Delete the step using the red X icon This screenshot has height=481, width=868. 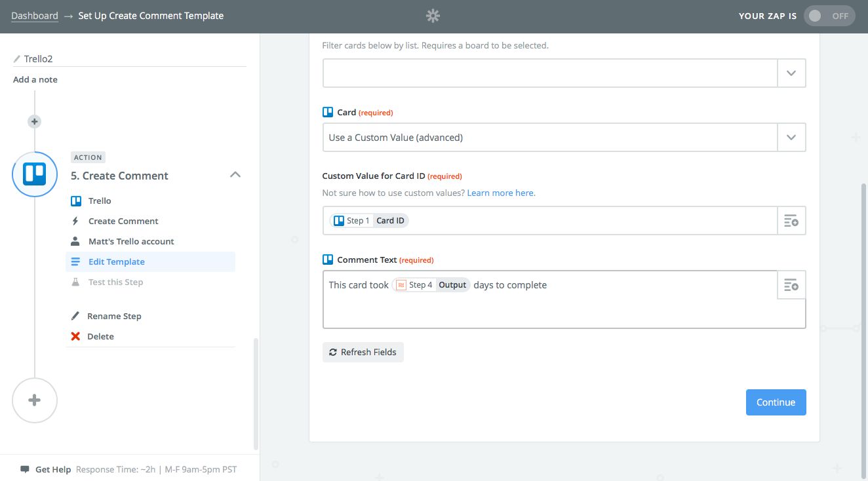[x=76, y=336]
